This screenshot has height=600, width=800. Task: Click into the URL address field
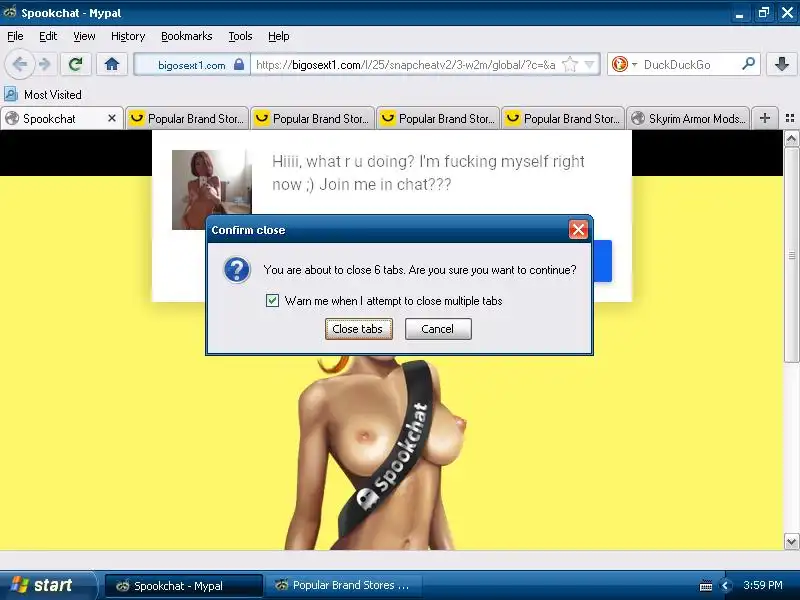[x=406, y=65]
